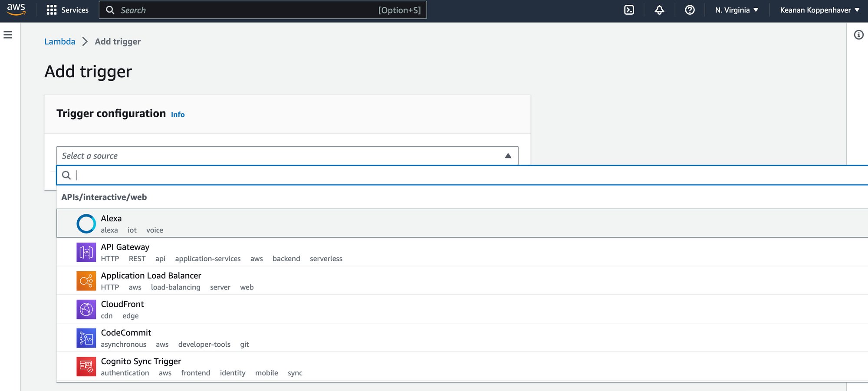
Task: Click the 'REST' tag under API Gateway
Action: point(137,259)
